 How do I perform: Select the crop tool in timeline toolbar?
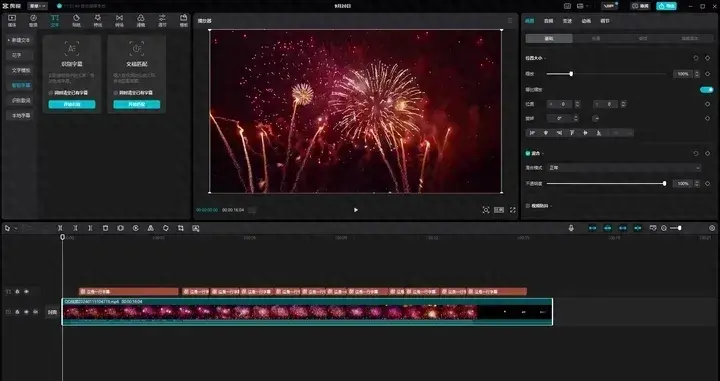(x=181, y=228)
